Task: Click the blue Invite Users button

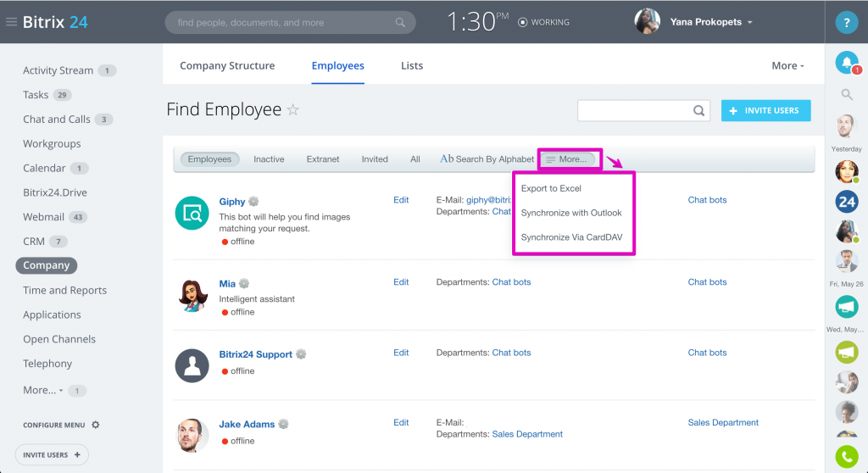Action: click(x=765, y=111)
